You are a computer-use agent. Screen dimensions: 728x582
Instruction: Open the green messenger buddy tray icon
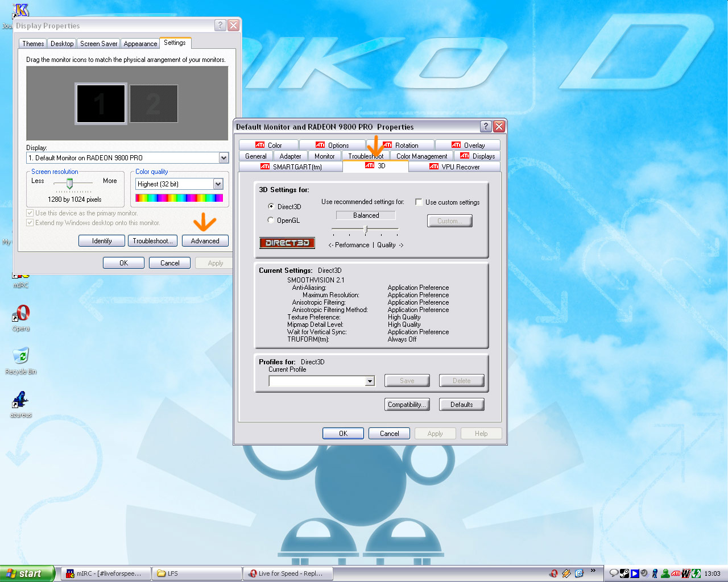(665, 573)
